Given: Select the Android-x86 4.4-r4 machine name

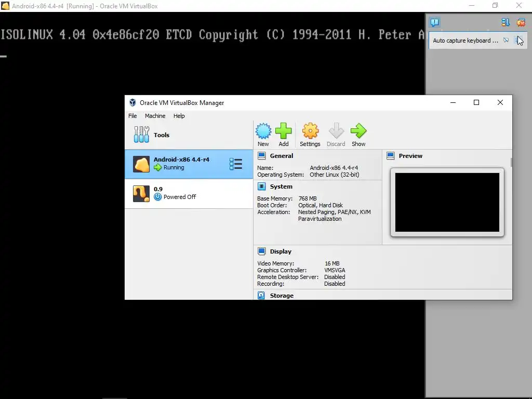Looking at the screenshot, I should (181, 159).
